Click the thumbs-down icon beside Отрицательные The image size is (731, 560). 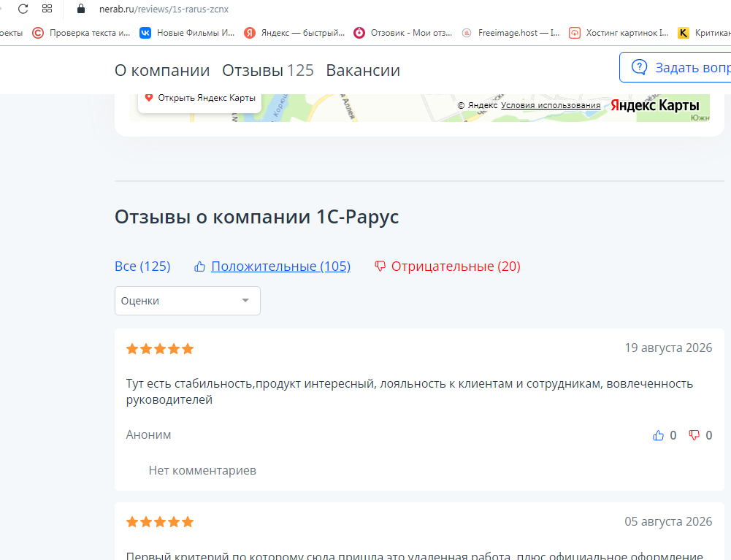pyautogui.click(x=380, y=266)
